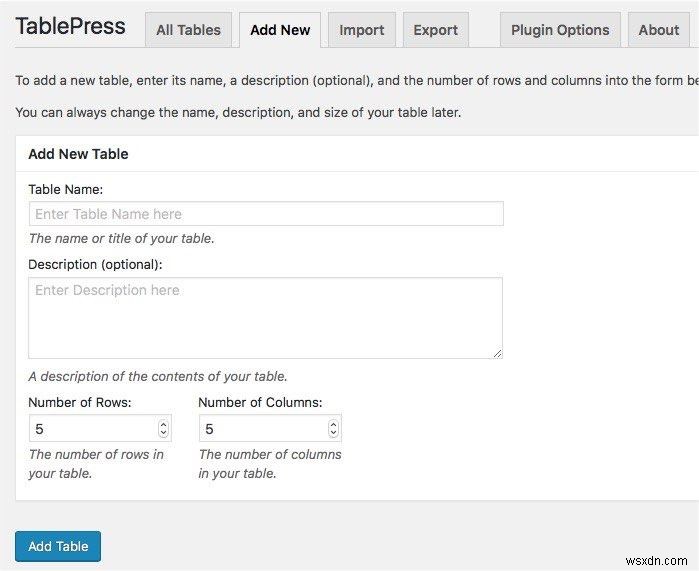Viewport: 699px width, 571px height.
Task: Click the Description (optional) label
Action: [95, 264]
